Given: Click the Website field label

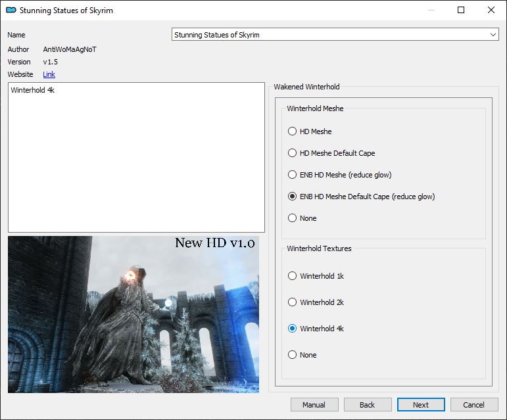Looking at the screenshot, I should click(20, 74).
